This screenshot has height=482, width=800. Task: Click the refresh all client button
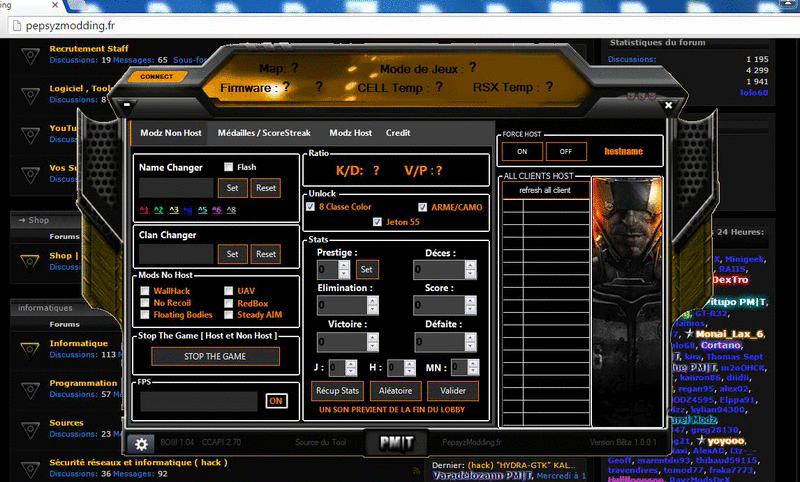tap(545, 190)
